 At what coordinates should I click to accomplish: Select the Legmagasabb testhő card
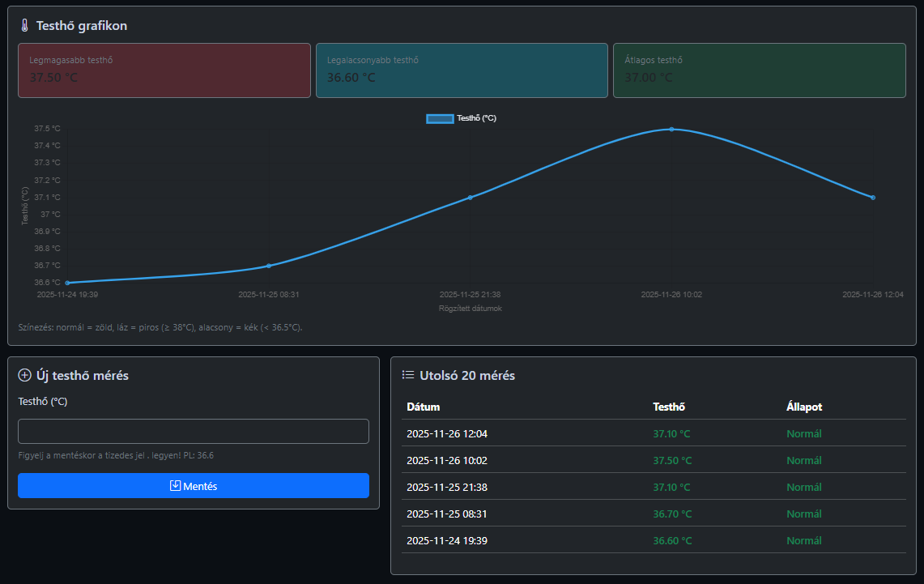[164, 70]
